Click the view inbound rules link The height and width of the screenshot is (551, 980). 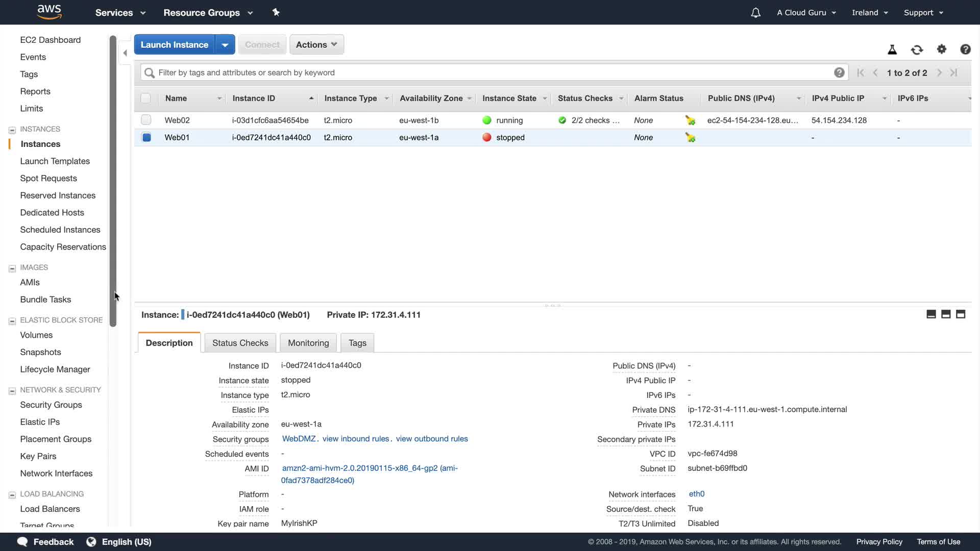[356, 439]
